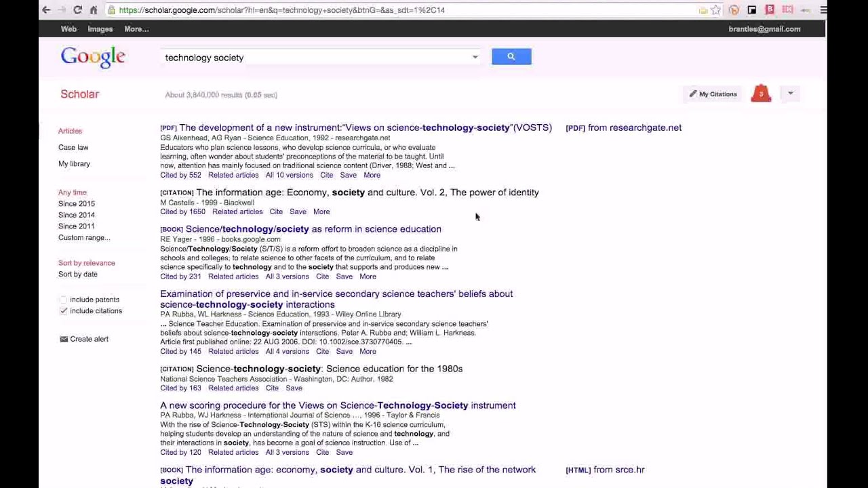Expand More under RE Yager result
This screenshot has width=868, height=488.
(368, 277)
